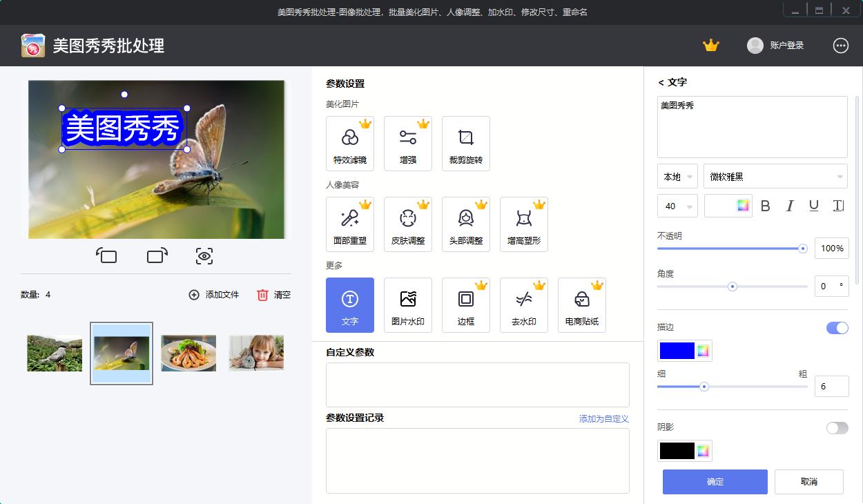The width and height of the screenshot is (863, 504).
Task: Click the 美图秀秀 text content box
Action: pos(753,127)
